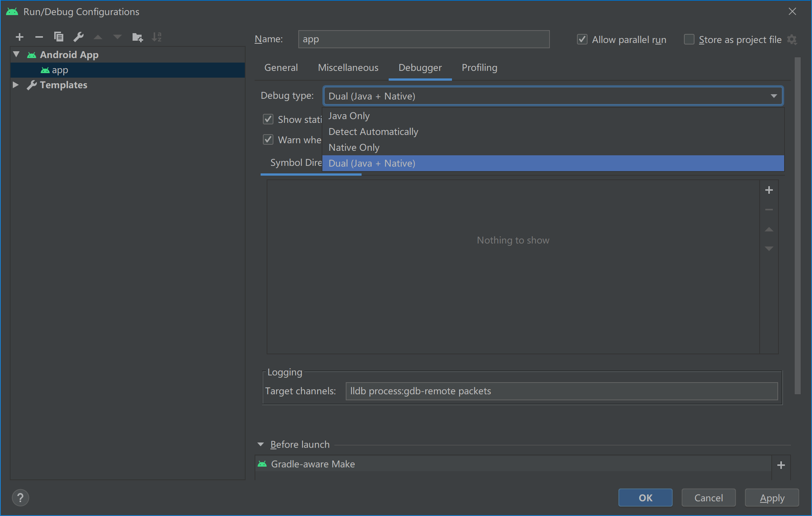Viewport: 812px width, 516px height.
Task: Switch to the Profiling tab
Action: click(x=479, y=67)
